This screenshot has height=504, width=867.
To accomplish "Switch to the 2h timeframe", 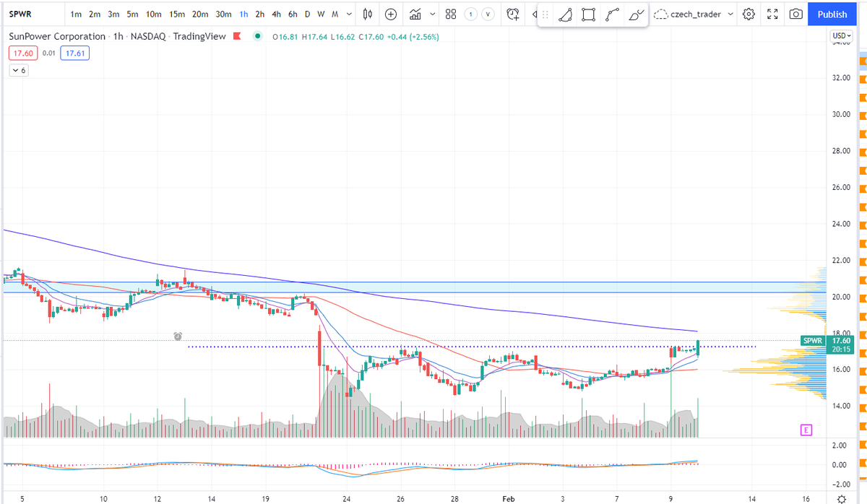I will click(260, 14).
